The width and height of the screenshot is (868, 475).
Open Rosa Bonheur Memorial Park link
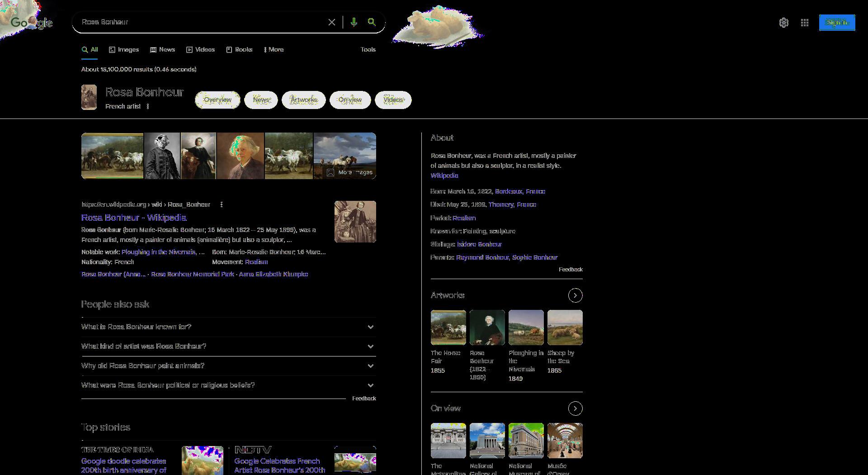point(193,274)
